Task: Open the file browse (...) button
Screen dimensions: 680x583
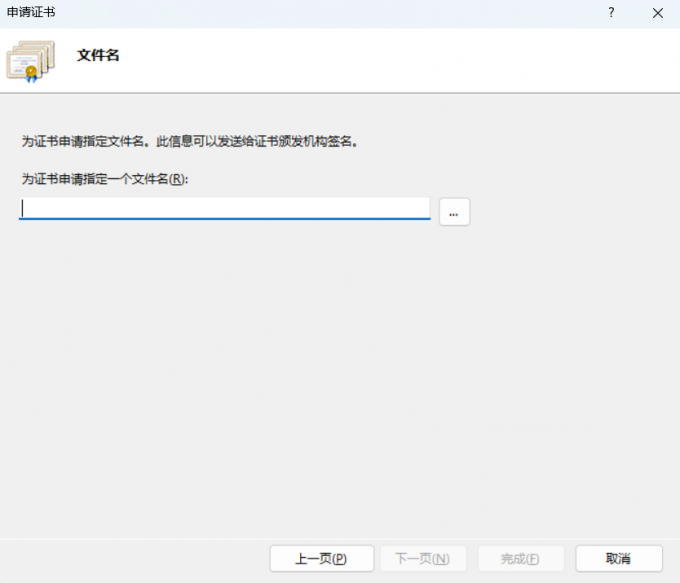Action: [x=454, y=212]
